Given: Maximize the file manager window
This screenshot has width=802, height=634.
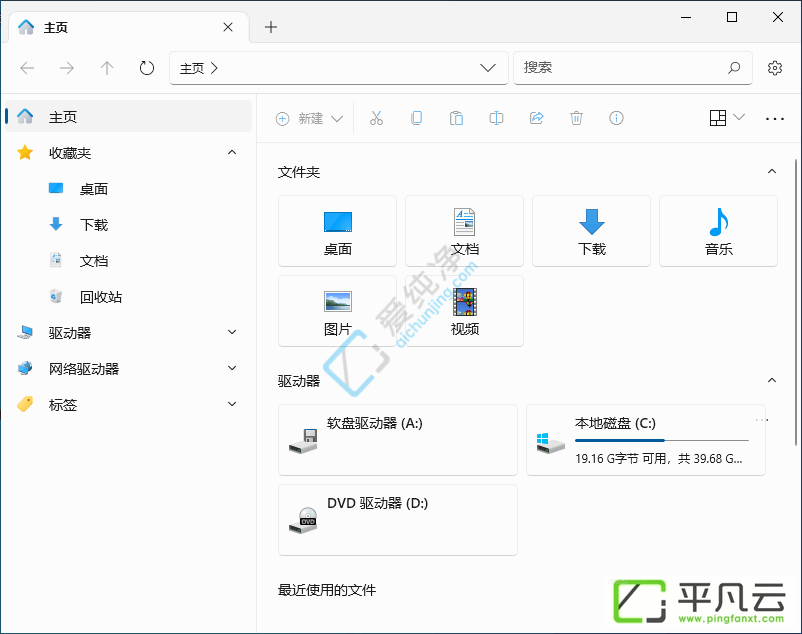Looking at the screenshot, I should coord(732,17).
